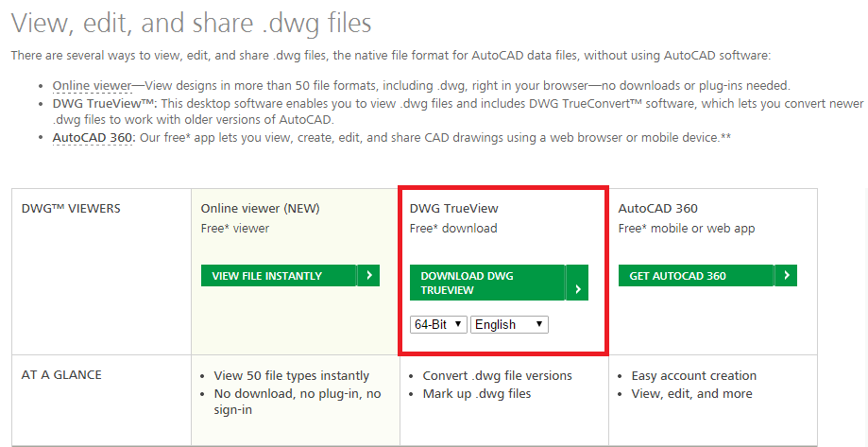The height and width of the screenshot is (447, 868).
Task: Click the 'DWG™ VIEWERS' row label
Action: (x=71, y=208)
